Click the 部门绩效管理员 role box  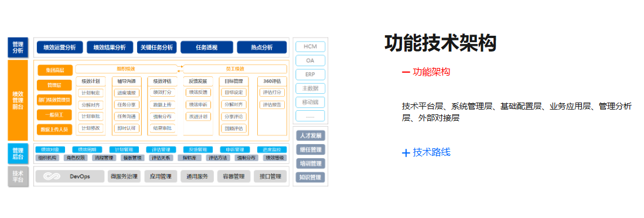click(54, 100)
